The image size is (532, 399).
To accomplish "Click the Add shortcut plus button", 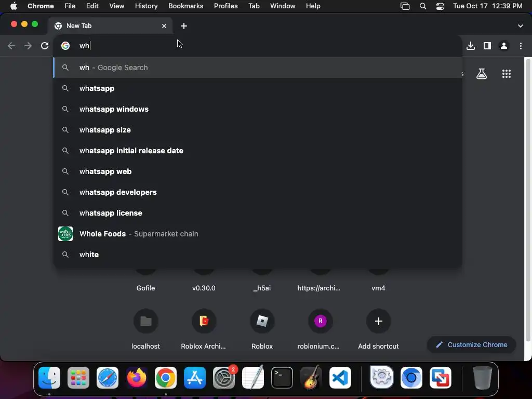I will [378, 321].
